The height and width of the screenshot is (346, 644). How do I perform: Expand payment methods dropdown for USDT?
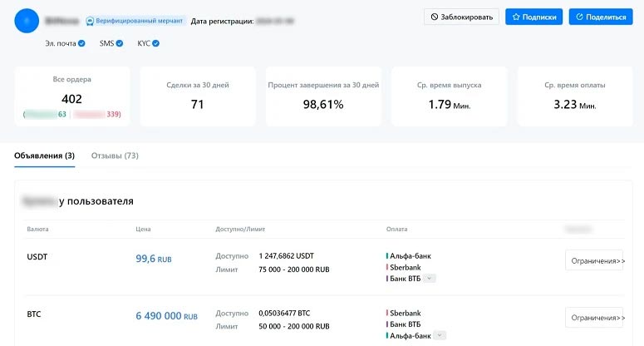click(x=430, y=279)
